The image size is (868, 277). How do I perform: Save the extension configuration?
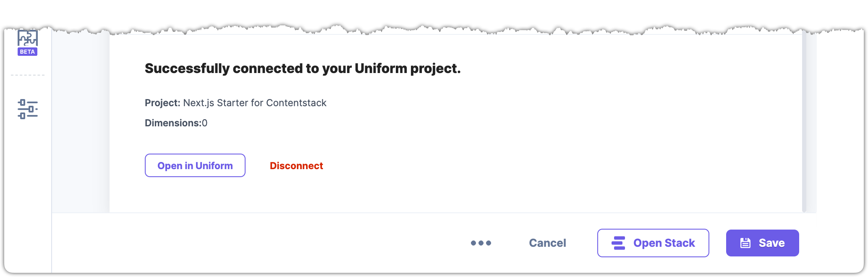(762, 243)
